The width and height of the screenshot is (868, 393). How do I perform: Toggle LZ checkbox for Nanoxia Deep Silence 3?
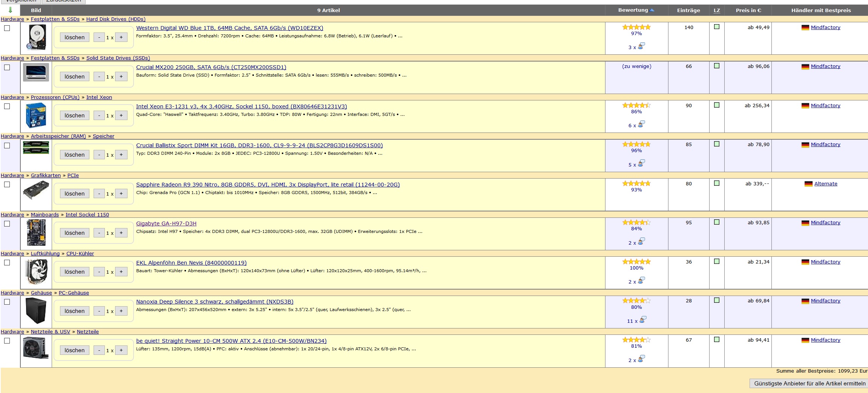[717, 300]
